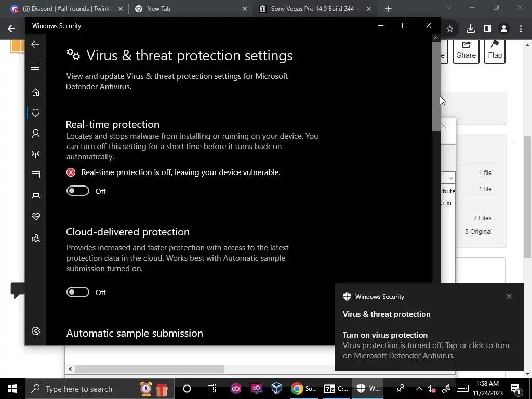Click the muted volume tray icon
The image size is (532, 399).
coord(431,389)
